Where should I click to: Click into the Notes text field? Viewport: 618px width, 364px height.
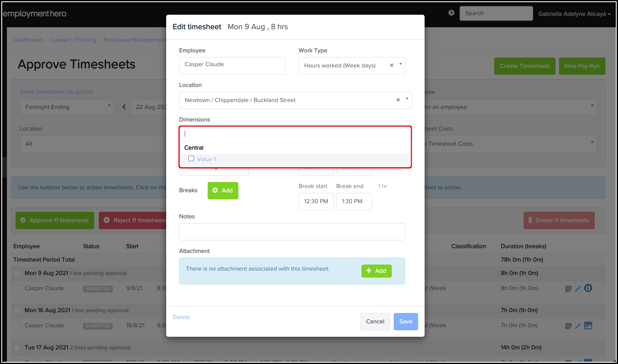coord(292,231)
